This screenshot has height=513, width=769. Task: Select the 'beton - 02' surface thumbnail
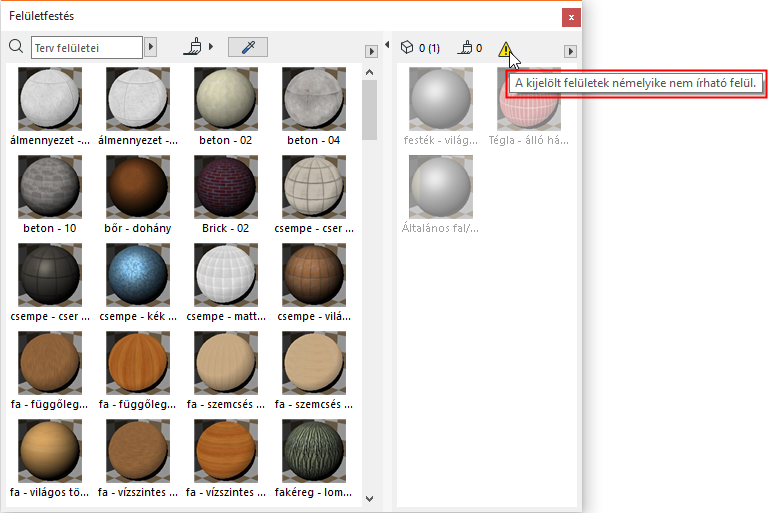pyautogui.click(x=226, y=99)
